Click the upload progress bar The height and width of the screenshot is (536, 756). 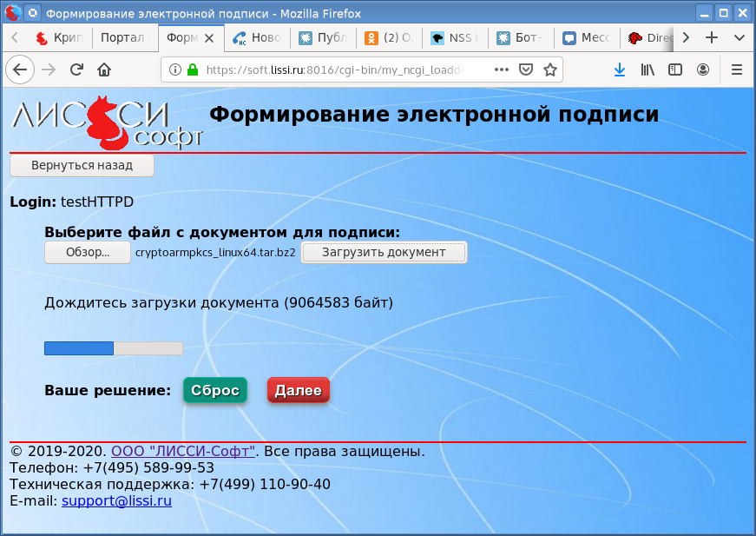tap(113, 348)
